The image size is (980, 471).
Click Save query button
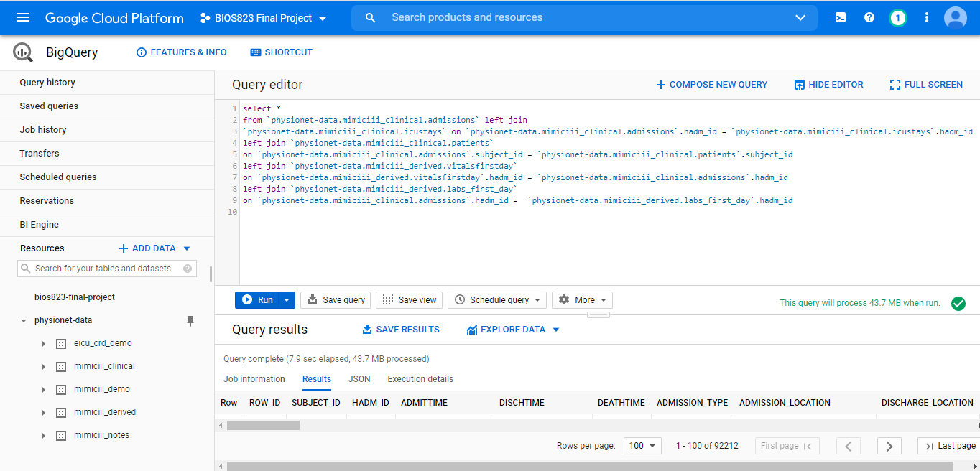pos(336,300)
